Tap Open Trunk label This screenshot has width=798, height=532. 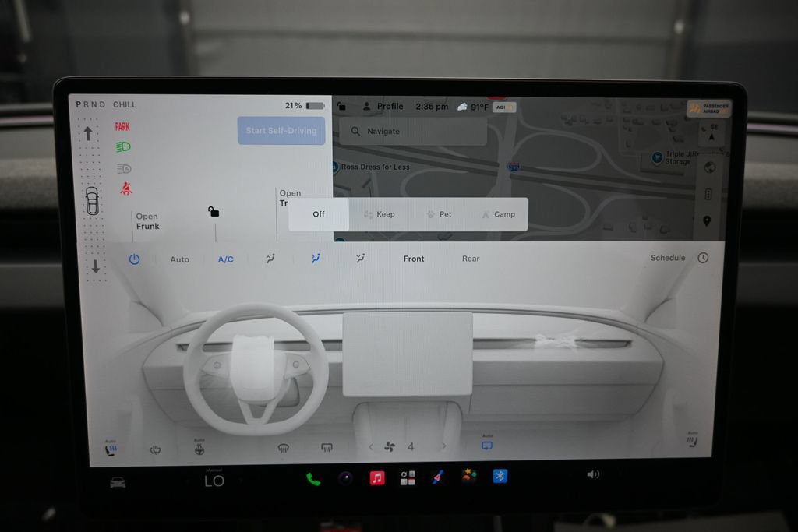coord(290,198)
